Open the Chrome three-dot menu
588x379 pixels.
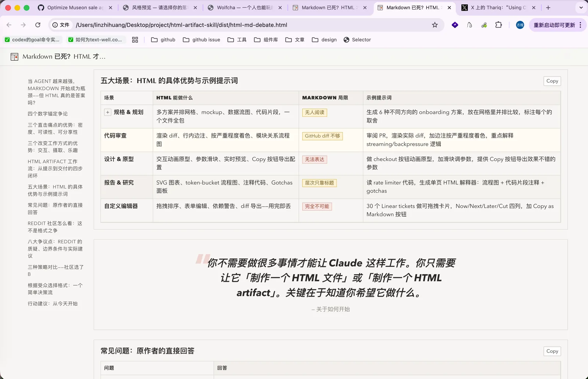coord(580,25)
